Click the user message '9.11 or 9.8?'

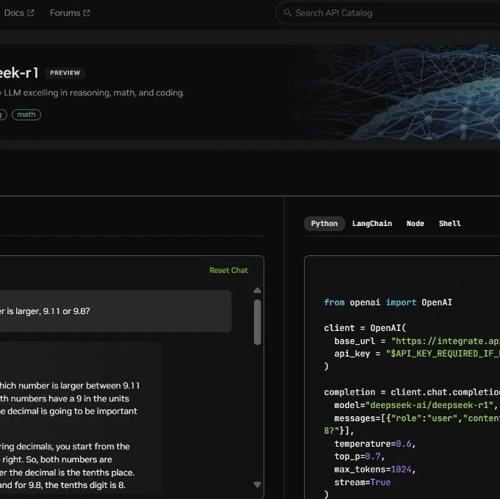coord(67,311)
